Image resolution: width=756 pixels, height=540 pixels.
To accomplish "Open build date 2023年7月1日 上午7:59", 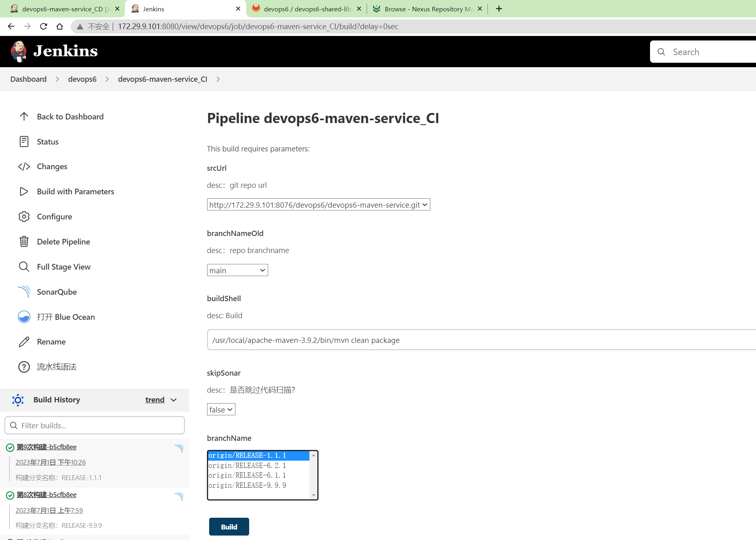I will 49,510.
